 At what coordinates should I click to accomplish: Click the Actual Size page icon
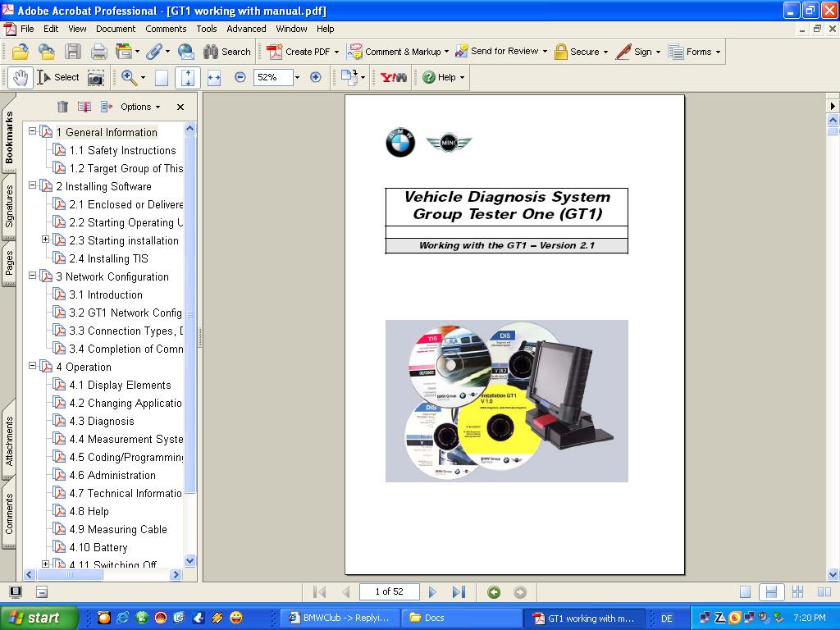point(162,78)
